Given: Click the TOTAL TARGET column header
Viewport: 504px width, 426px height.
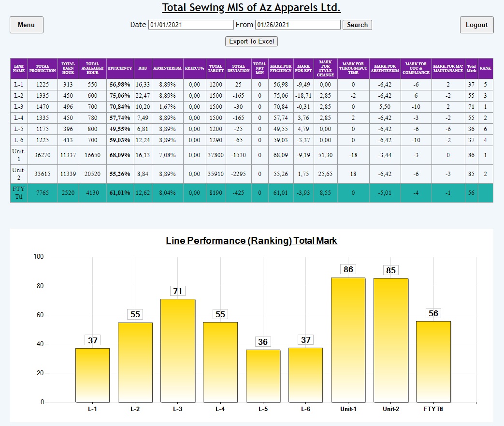Looking at the screenshot, I should tap(216, 68).
